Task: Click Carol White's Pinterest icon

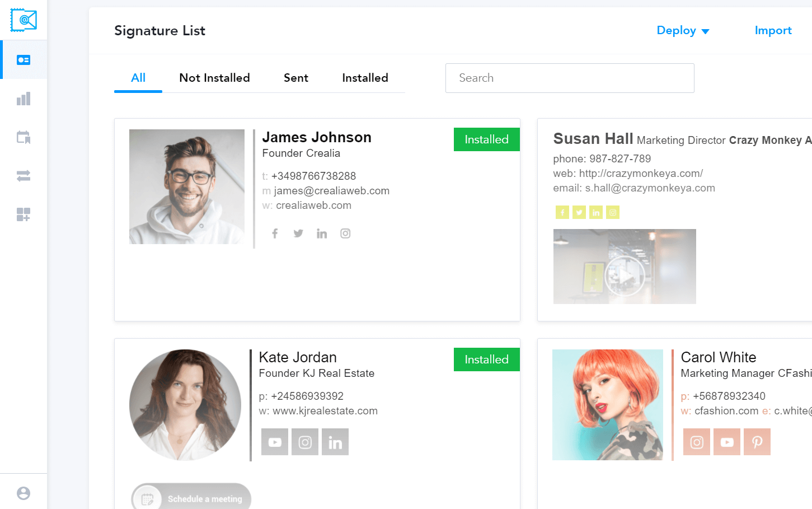Action: (x=757, y=442)
